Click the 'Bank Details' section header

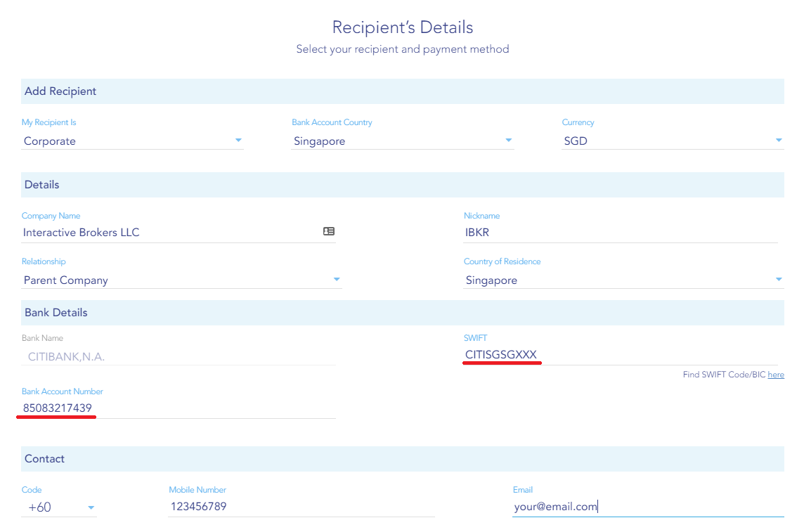pos(403,313)
